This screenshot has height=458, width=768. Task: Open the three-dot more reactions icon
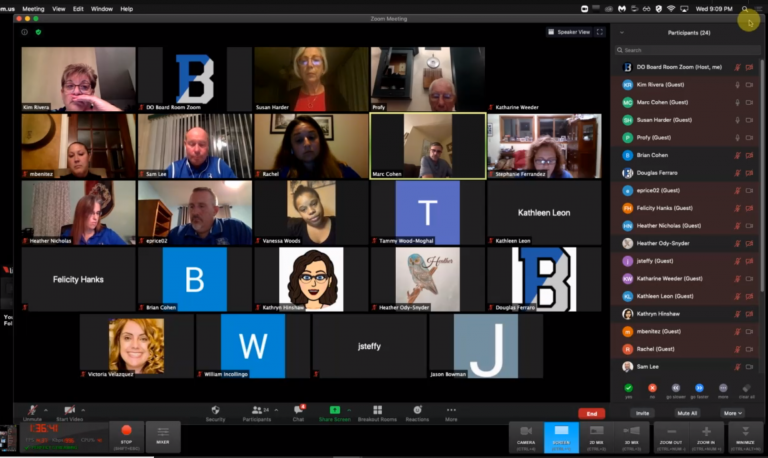click(723, 388)
